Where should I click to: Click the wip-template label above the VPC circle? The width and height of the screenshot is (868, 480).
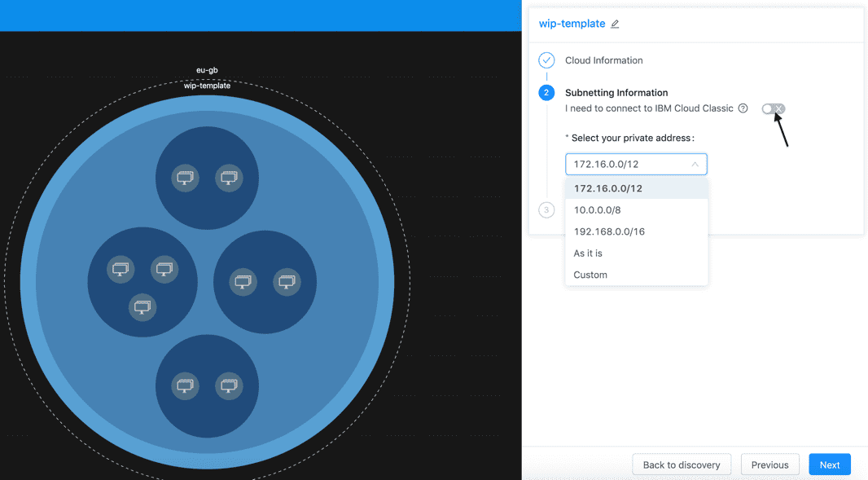point(207,86)
